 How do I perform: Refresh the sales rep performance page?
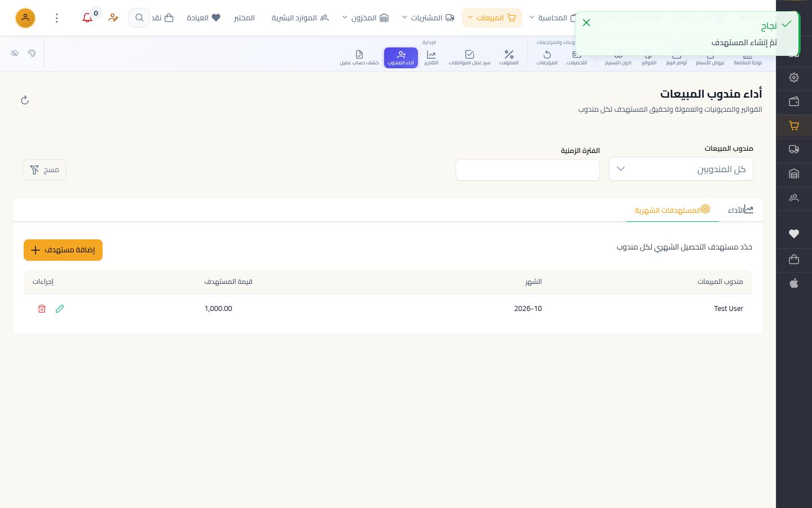coord(25,100)
